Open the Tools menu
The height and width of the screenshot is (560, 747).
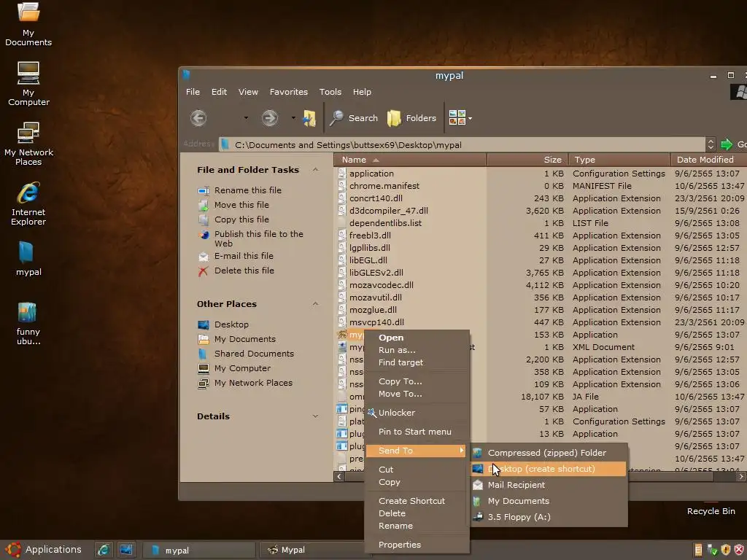tap(330, 92)
